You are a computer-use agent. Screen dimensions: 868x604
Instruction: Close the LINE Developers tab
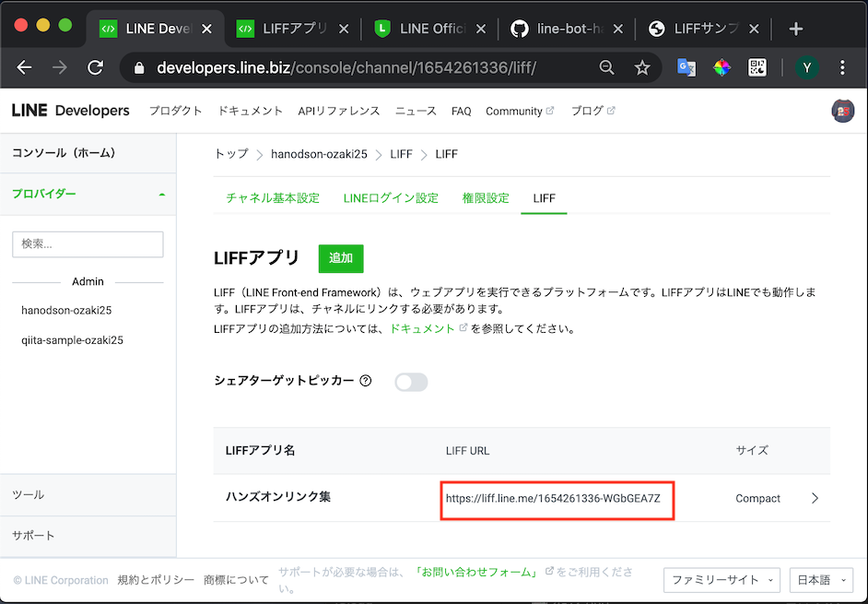pos(206,29)
